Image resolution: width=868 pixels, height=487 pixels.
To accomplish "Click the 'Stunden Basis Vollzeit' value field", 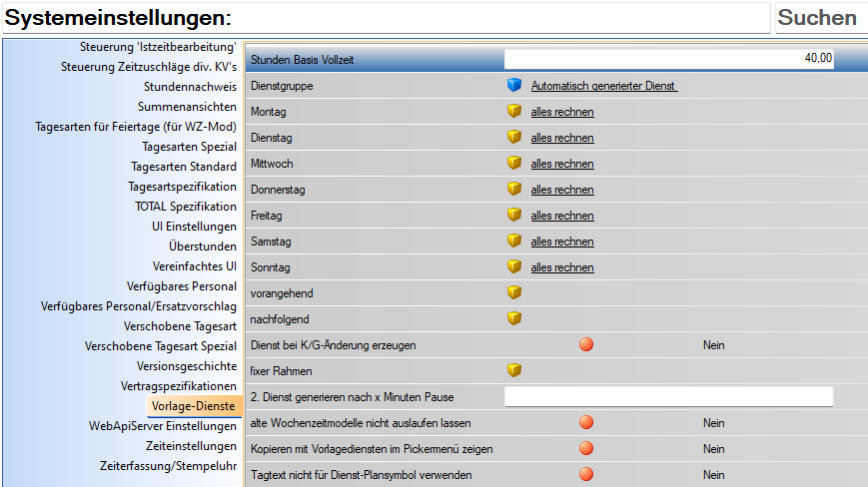I will [668, 60].
